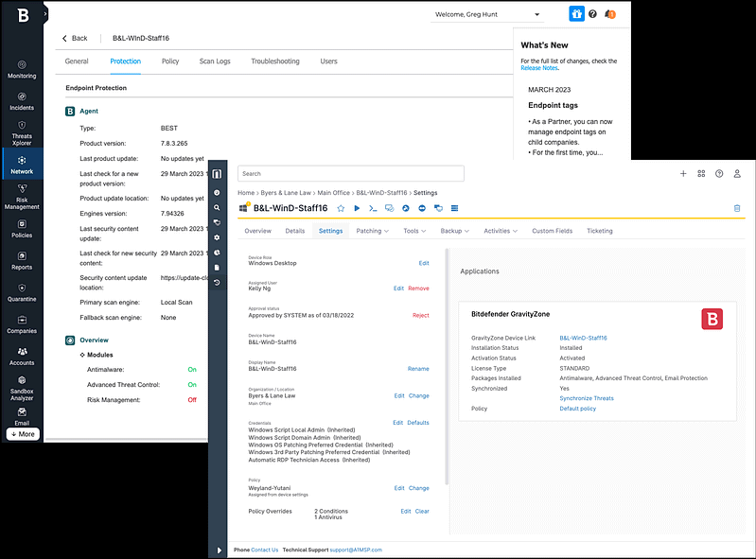This screenshot has height=559, width=756.
Task: Select Network in GravityZone sidebar
Action: [22, 165]
